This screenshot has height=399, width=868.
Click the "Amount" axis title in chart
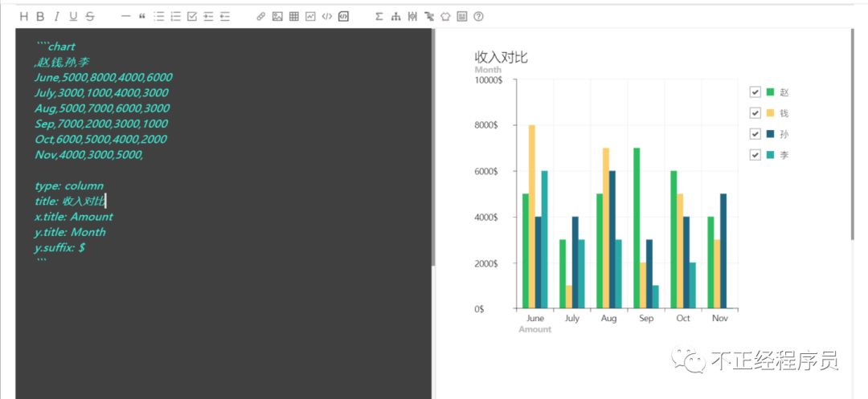(x=534, y=329)
